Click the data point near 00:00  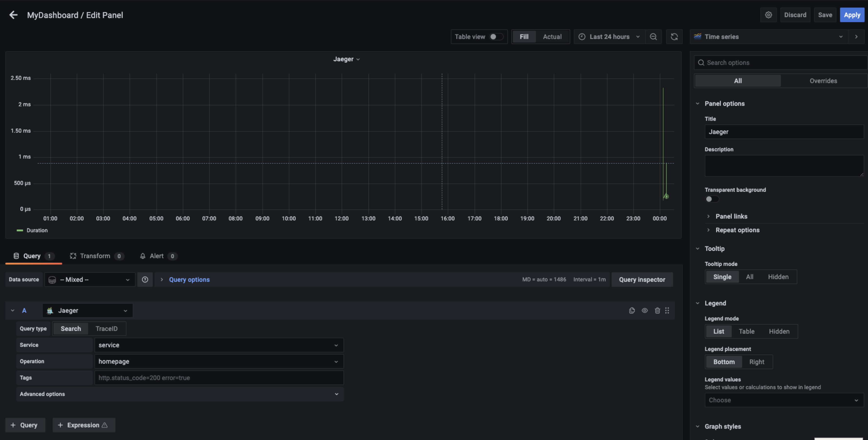tap(666, 196)
